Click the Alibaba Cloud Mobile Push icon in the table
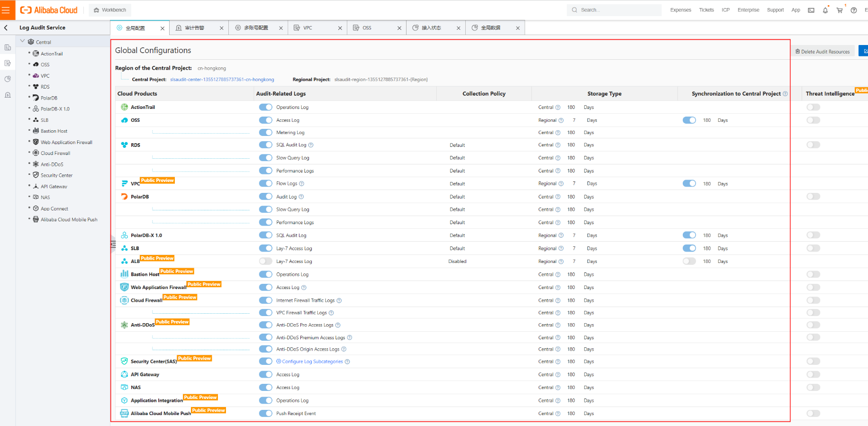Viewport: 868px width, 426px height. coord(124,413)
